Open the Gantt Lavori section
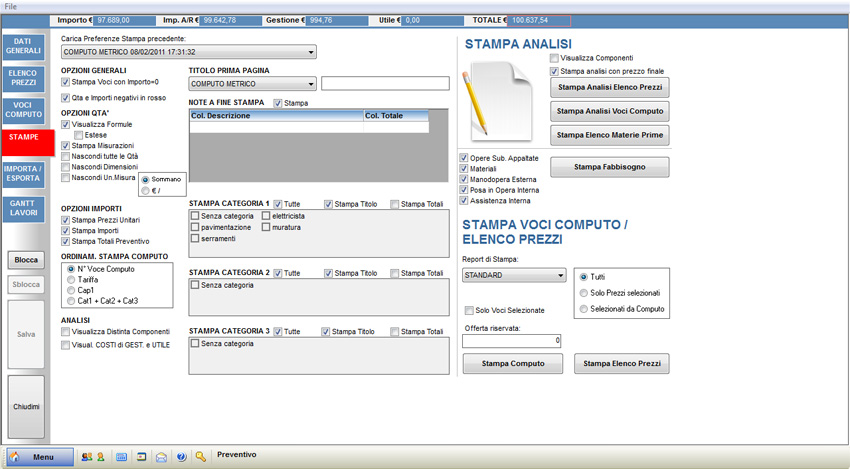850x469 pixels. 23,210
